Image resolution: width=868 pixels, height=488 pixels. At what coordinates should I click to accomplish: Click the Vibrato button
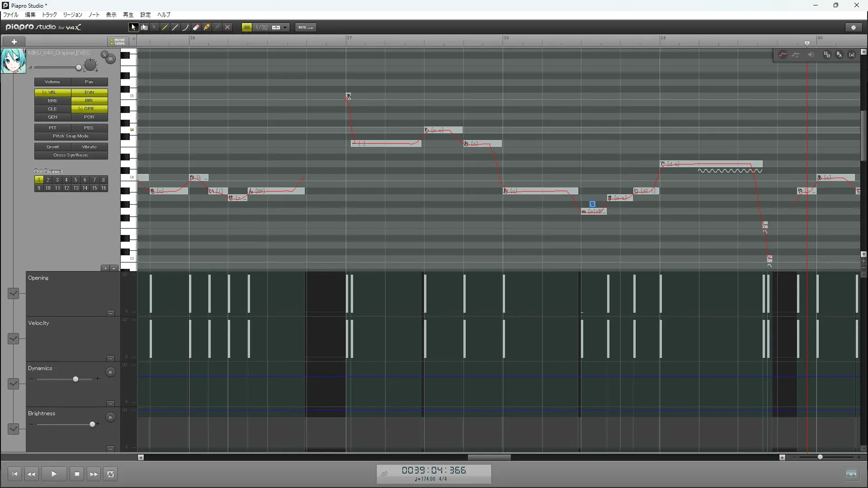pos(89,147)
